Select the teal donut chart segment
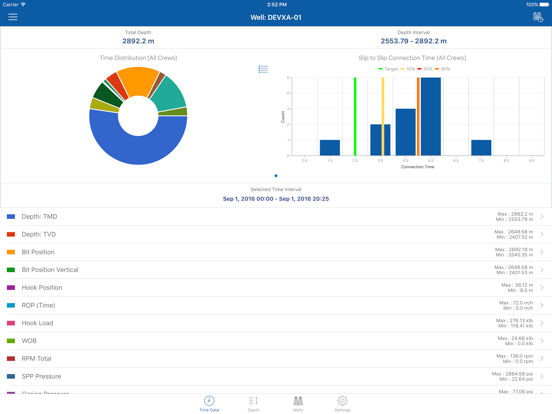The height and width of the screenshot is (414, 552). point(169,94)
